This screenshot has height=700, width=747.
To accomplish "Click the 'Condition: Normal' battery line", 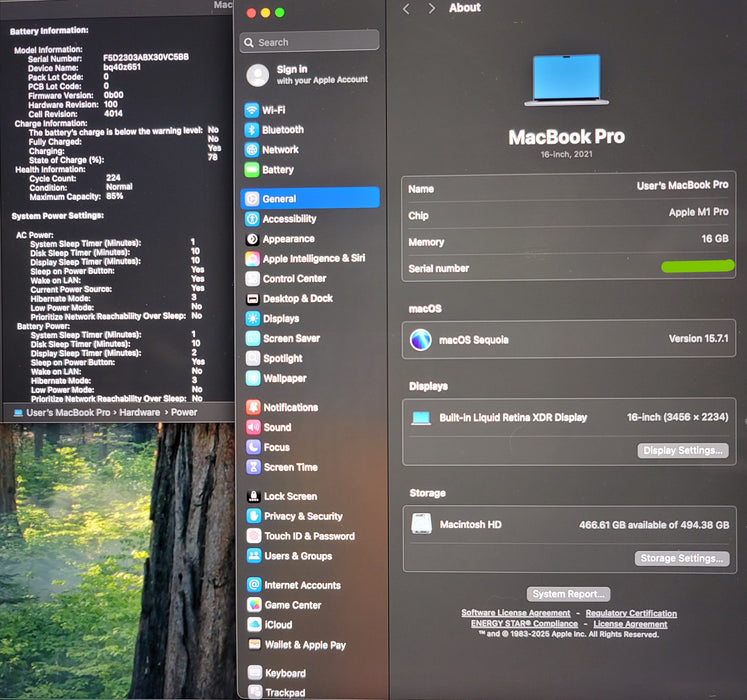I will tap(81, 187).
